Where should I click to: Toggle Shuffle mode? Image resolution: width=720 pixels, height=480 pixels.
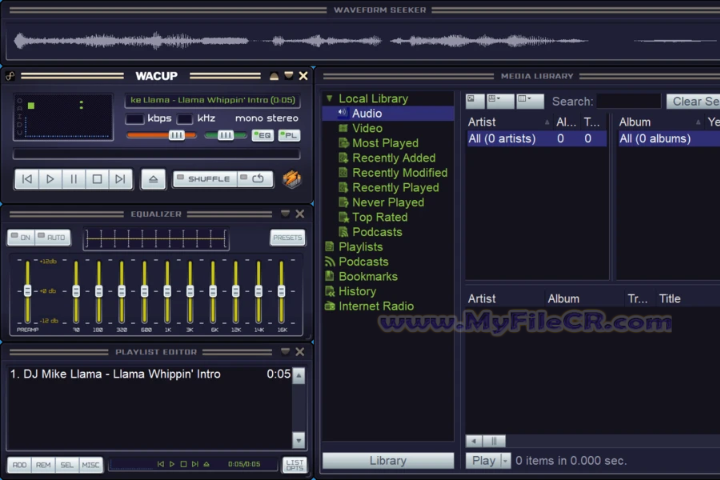tap(205, 179)
